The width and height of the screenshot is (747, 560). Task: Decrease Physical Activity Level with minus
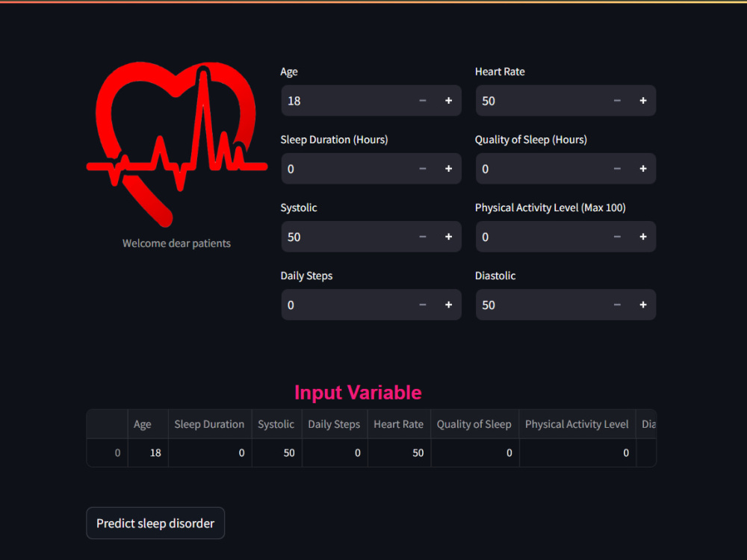pyautogui.click(x=617, y=237)
